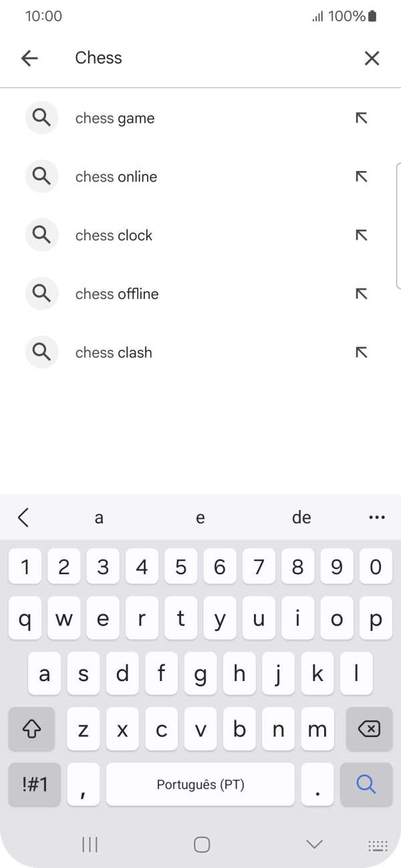Open the suggestion 'chess clash'

tap(114, 352)
